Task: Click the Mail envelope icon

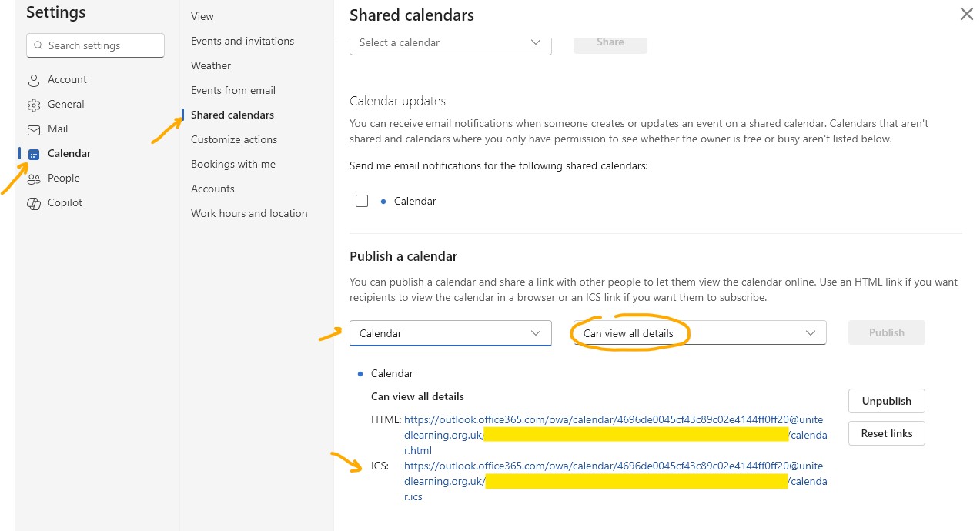Action: (34, 129)
